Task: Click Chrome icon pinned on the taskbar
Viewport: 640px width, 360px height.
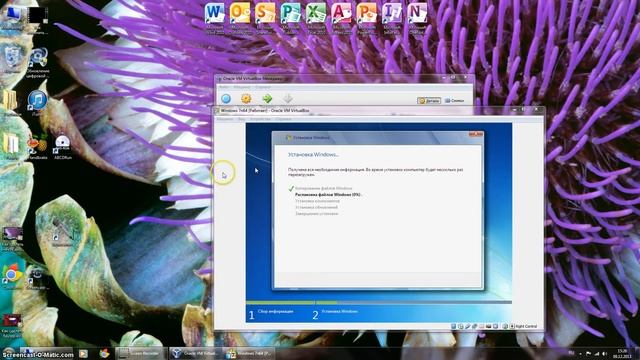Action: pos(104,353)
